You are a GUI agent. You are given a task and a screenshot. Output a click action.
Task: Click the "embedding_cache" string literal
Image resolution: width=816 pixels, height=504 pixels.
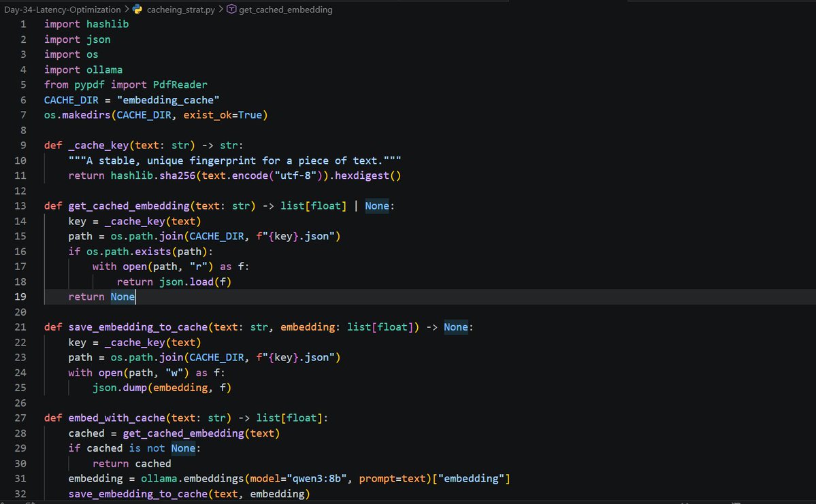click(168, 100)
